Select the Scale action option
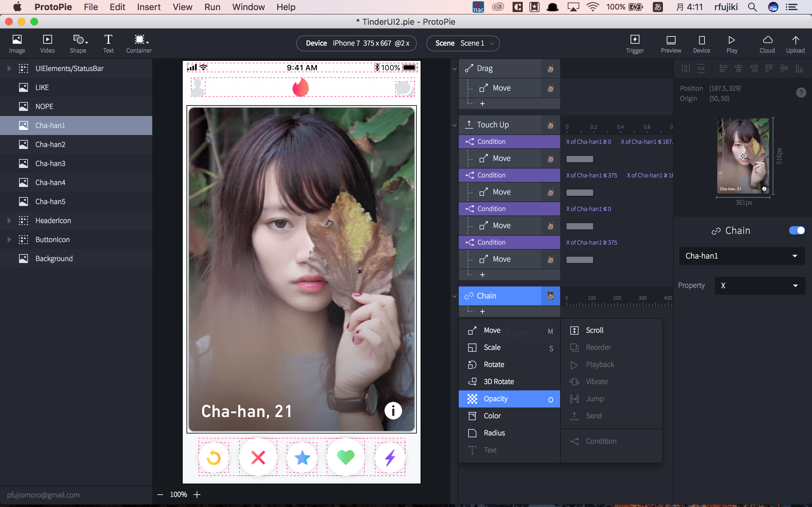812x507 pixels. [492, 347]
